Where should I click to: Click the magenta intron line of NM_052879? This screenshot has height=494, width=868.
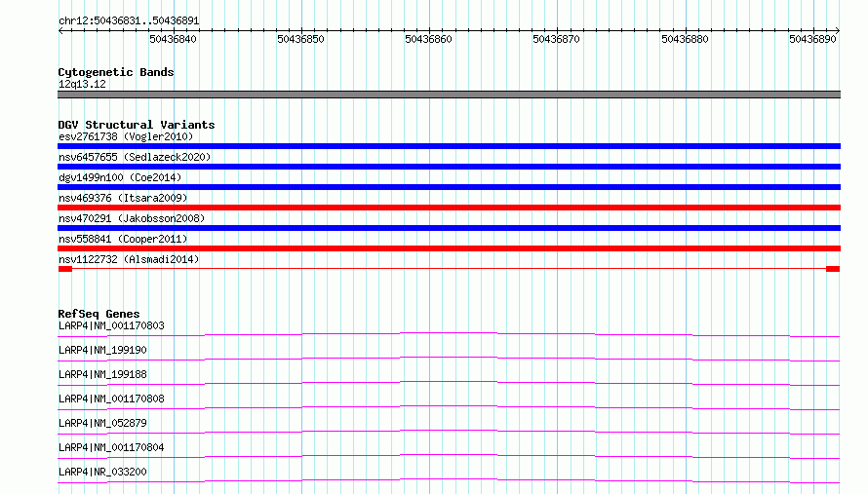coord(449,431)
